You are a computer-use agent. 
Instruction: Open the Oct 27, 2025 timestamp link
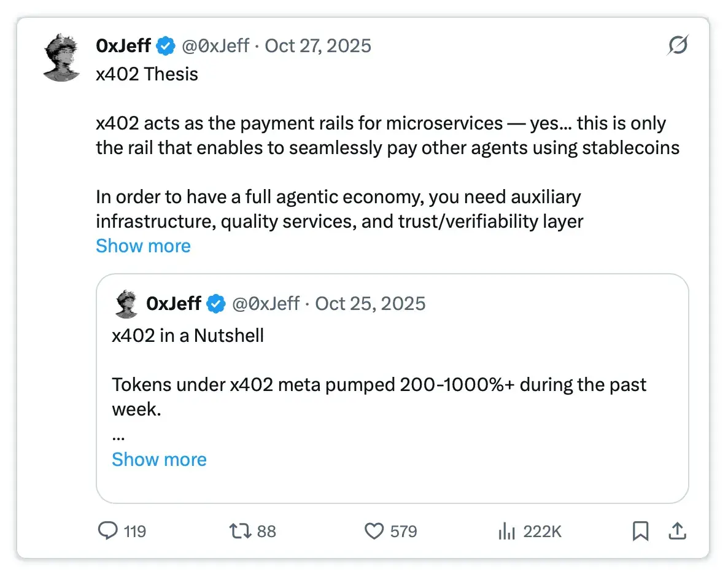pos(317,45)
